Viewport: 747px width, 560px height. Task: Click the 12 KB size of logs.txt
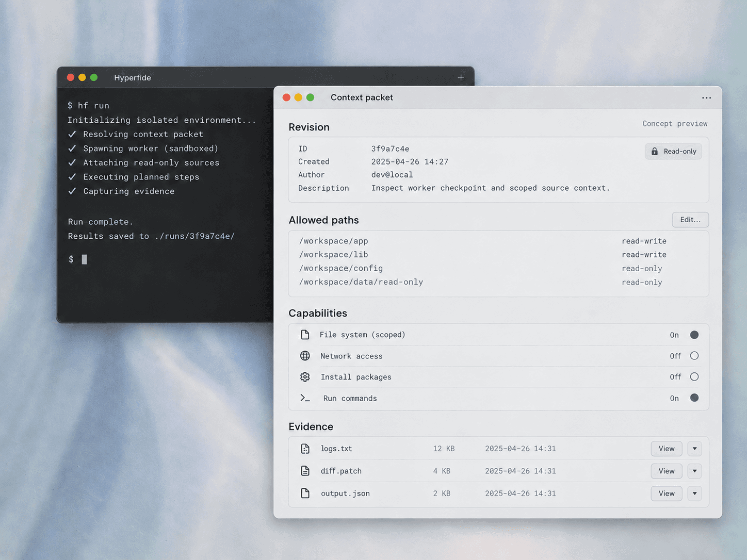tap(444, 449)
